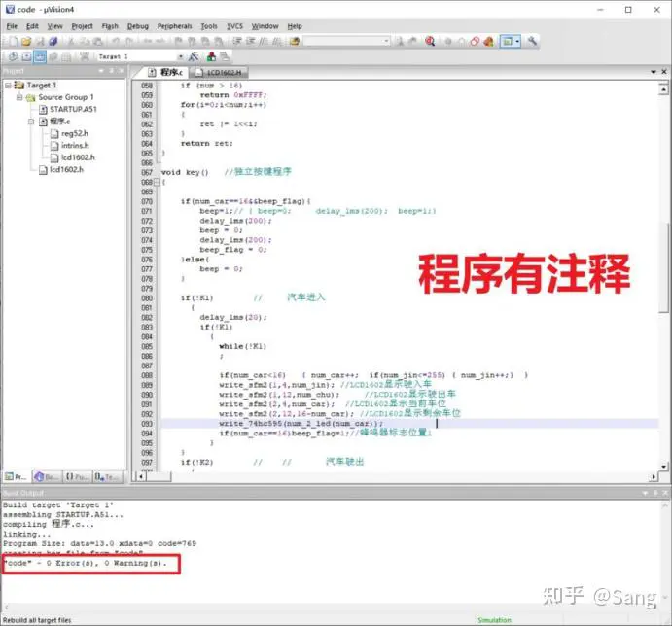
Task: Open the editor tab list dropdown arrow
Action: 654,72
